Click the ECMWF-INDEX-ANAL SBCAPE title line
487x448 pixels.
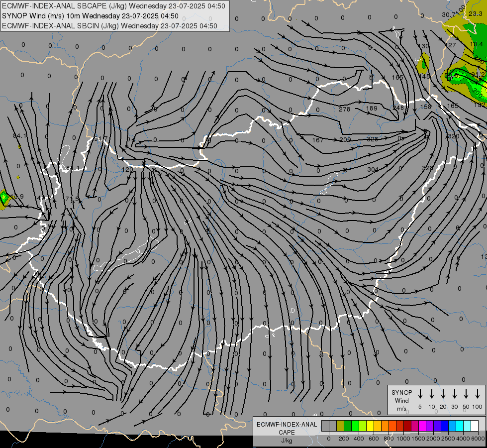coord(114,6)
